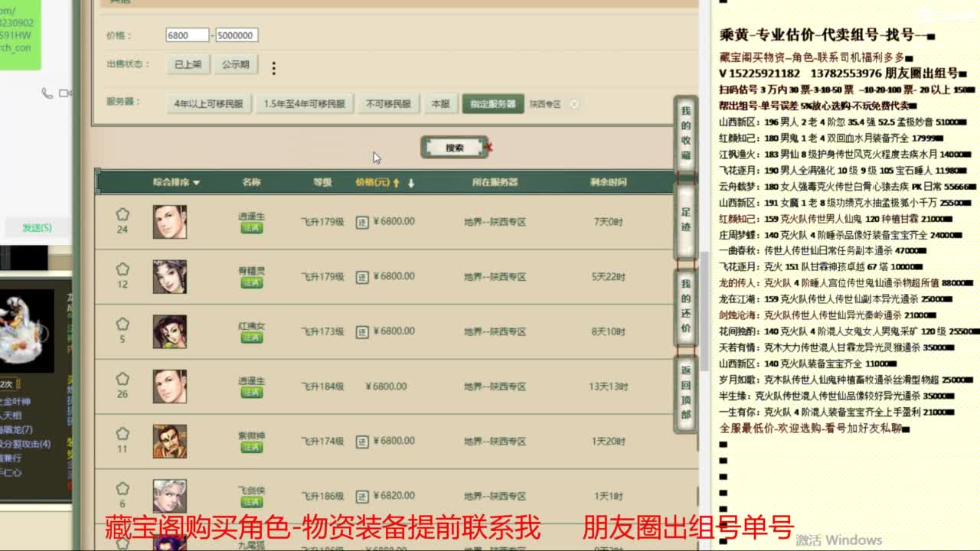This screenshot has height=551, width=980.
Task: Click the 所在服务器 column header
Action: [495, 182]
